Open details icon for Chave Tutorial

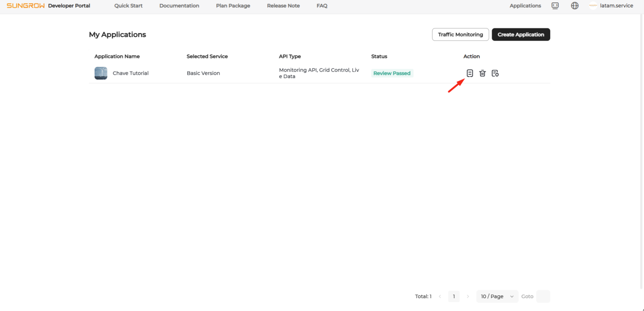click(x=469, y=73)
